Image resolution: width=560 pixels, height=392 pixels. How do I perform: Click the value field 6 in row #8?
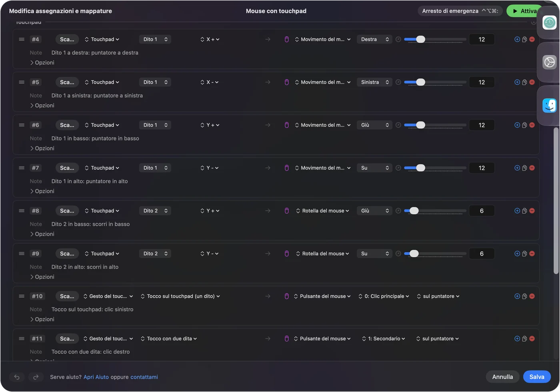click(482, 211)
